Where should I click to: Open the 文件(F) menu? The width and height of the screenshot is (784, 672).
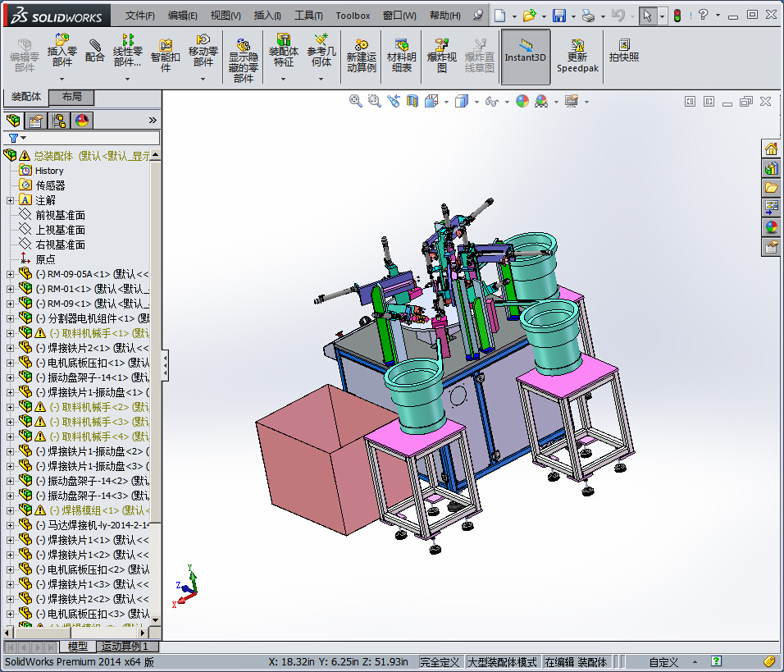140,16
